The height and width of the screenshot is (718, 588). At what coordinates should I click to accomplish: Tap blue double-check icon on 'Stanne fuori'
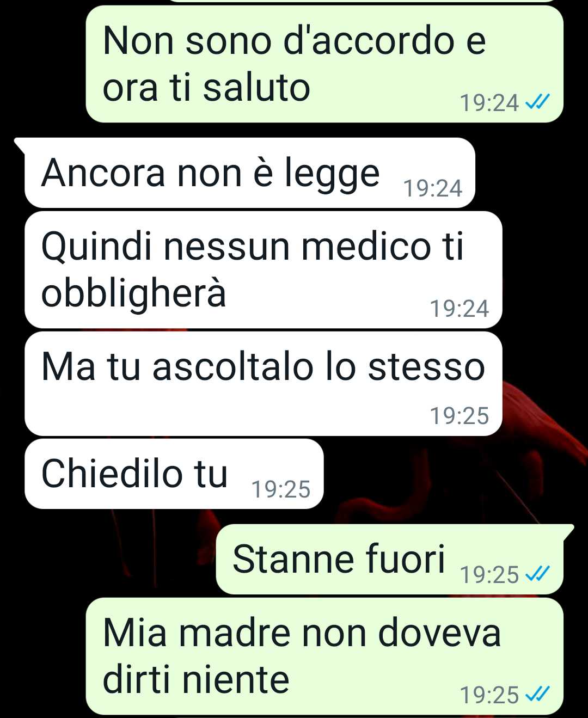[537, 574]
